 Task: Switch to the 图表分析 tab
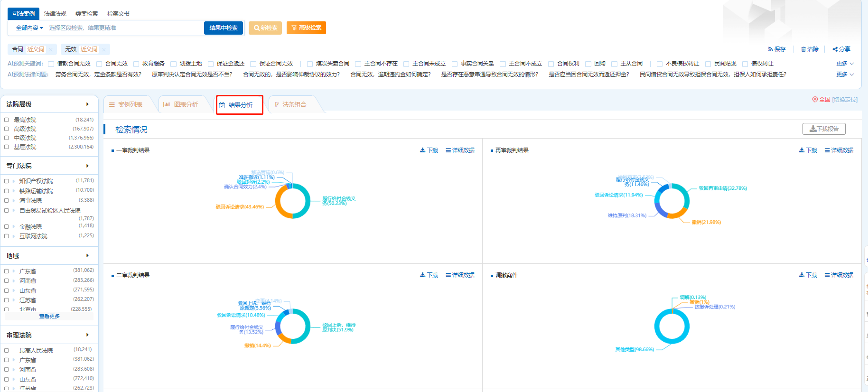point(181,105)
